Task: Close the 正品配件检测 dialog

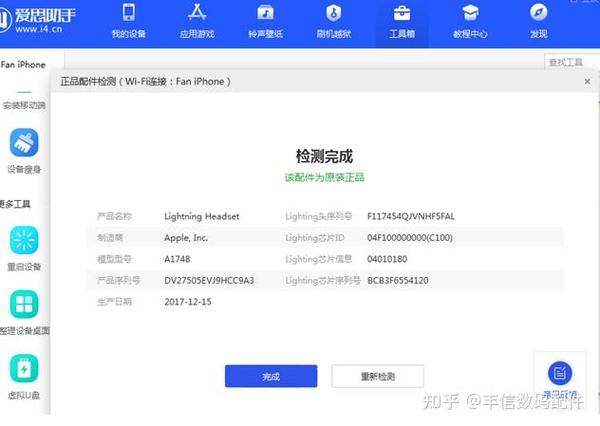Action: [587, 82]
